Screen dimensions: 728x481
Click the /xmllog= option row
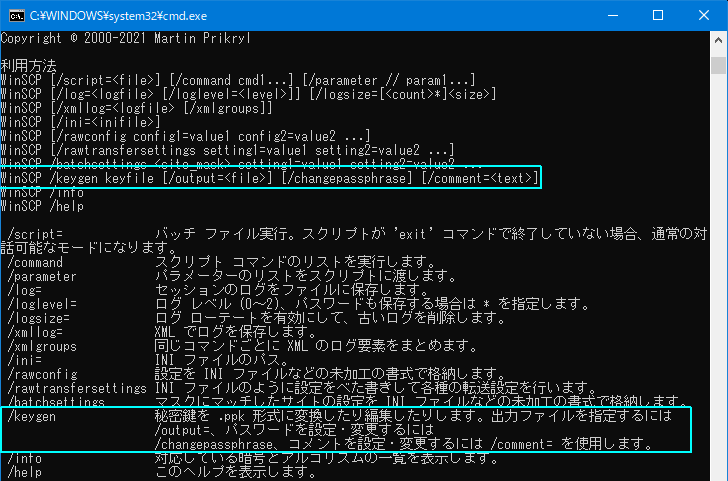click(x=162, y=332)
